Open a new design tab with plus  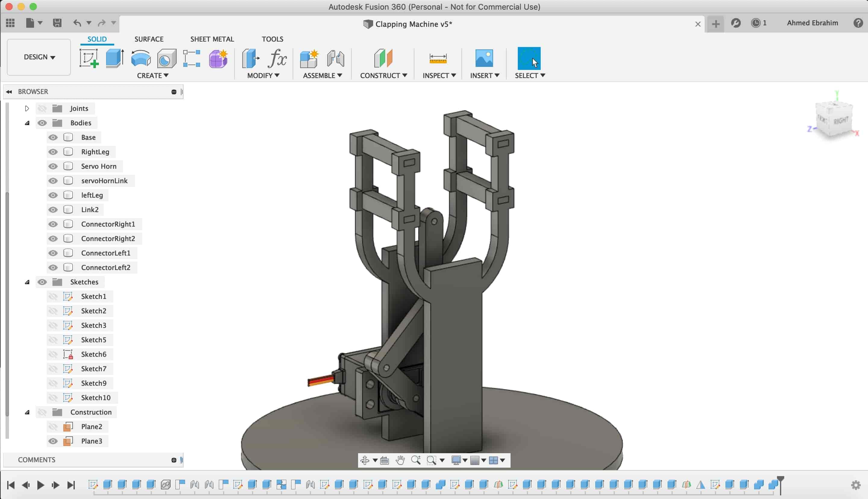pos(715,24)
